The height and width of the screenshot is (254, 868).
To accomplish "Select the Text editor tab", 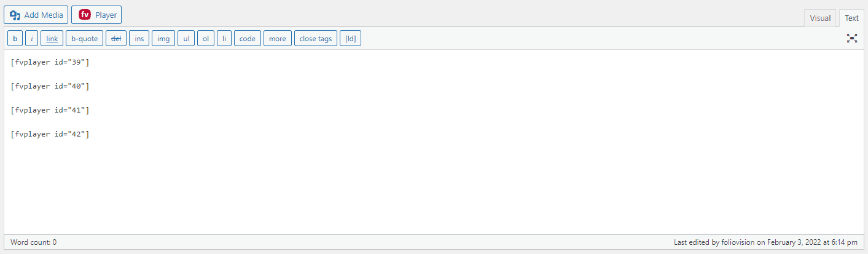I will (851, 18).
